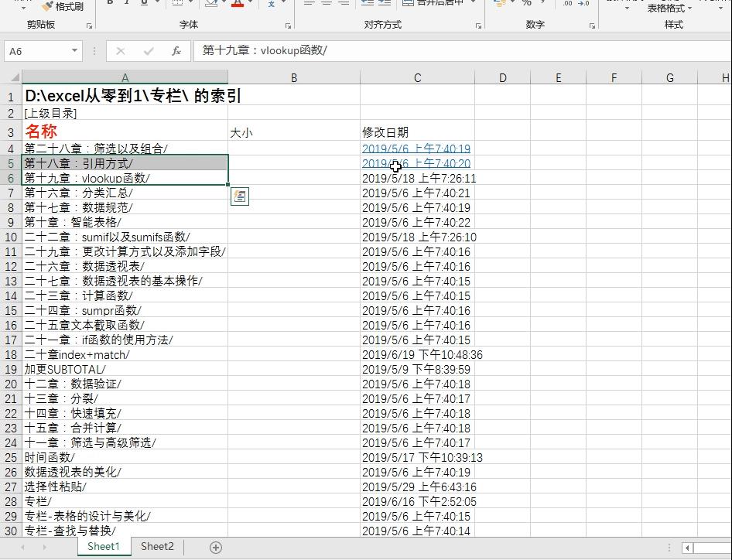Click the New Sheet plus button
The height and width of the screenshot is (560, 732).
point(214,548)
